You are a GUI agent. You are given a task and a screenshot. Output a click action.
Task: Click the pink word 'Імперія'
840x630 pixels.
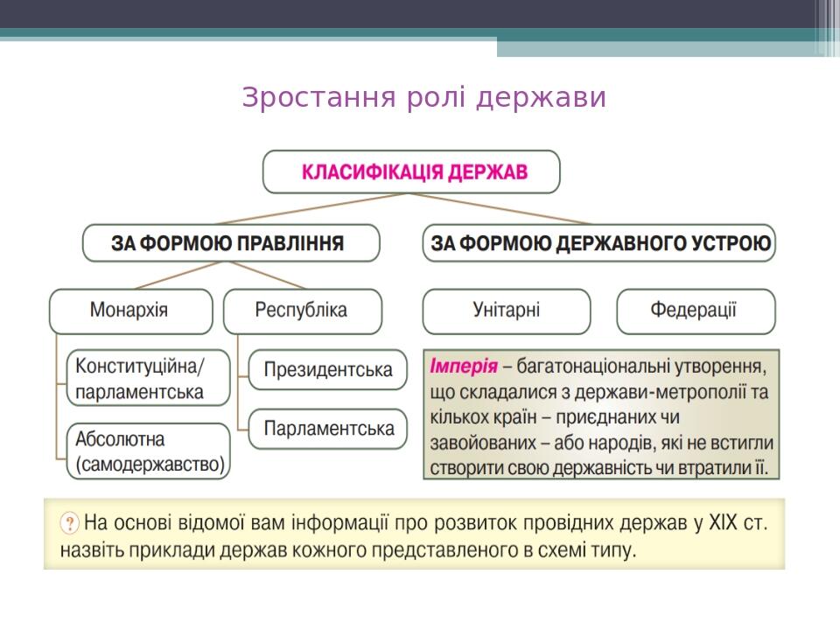tap(464, 366)
